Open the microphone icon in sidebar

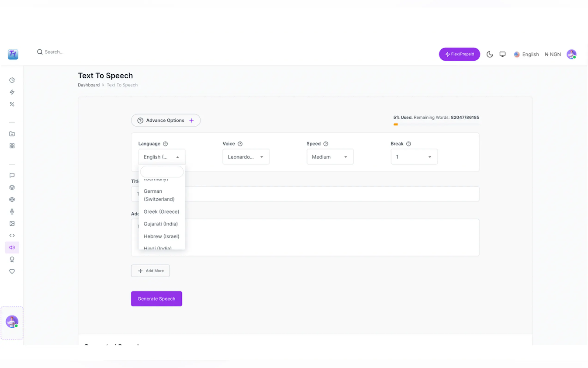click(x=12, y=211)
